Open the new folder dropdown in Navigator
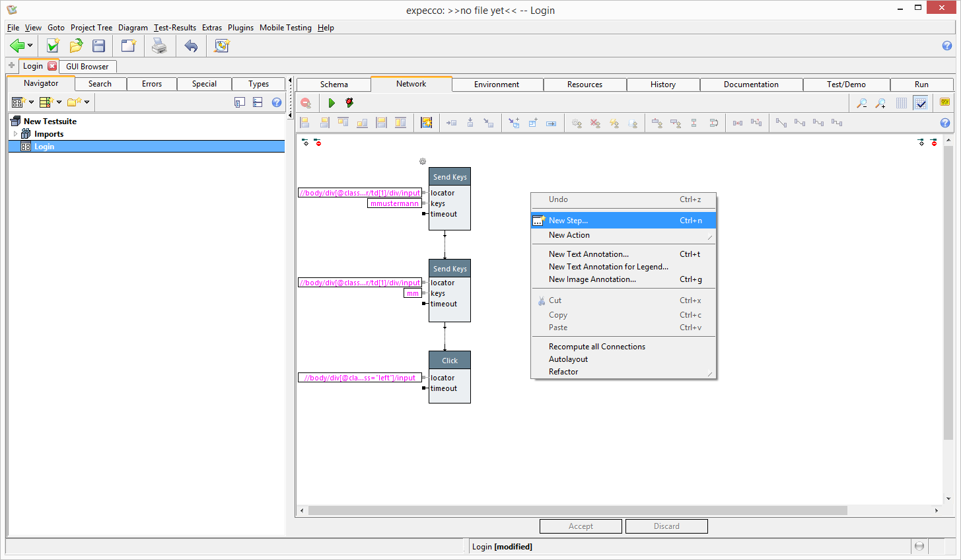961x560 pixels. tap(87, 102)
